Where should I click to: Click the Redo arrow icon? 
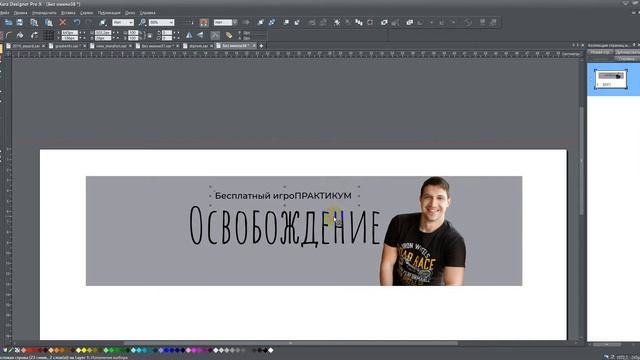88,22
